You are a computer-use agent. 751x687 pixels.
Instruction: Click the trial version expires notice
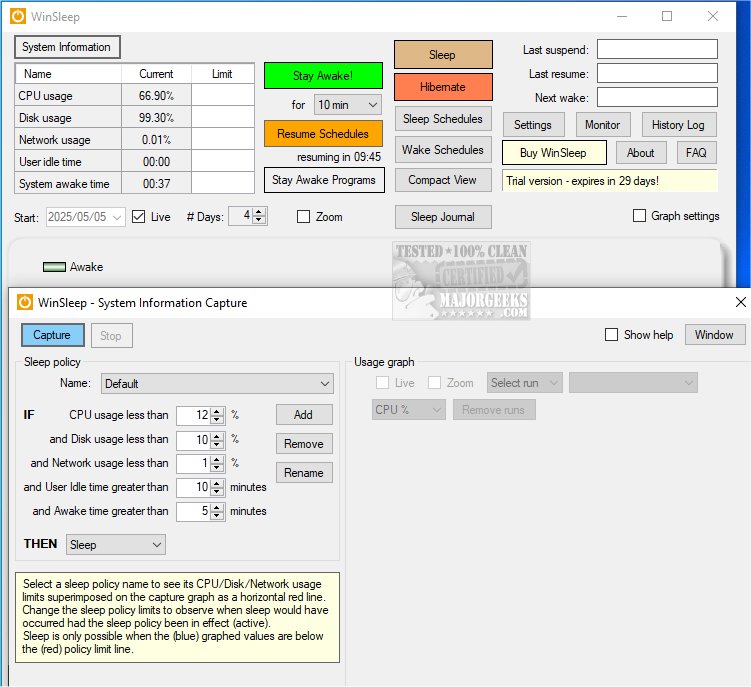(610, 181)
